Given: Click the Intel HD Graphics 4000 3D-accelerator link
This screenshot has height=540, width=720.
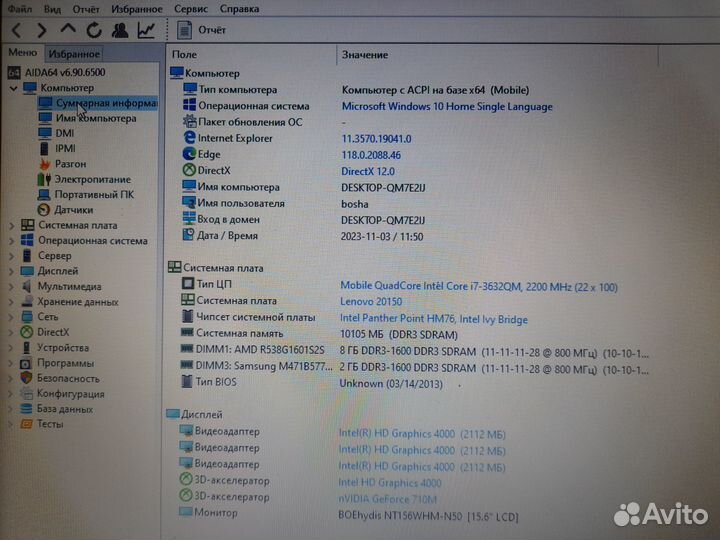Looking at the screenshot, I should tap(389, 483).
